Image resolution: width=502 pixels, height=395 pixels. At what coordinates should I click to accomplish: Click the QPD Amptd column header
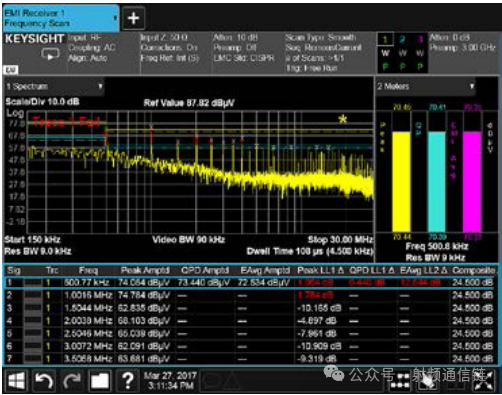click(205, 270)
